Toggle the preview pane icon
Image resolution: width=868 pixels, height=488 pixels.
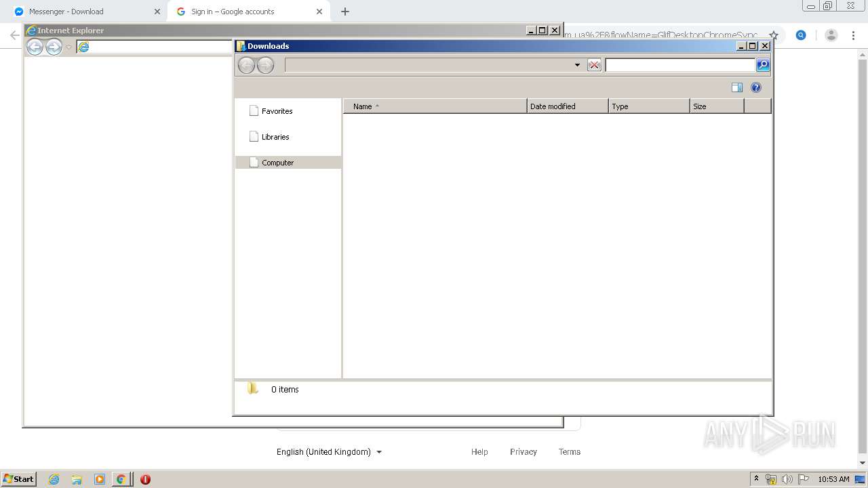pos(737,87)
